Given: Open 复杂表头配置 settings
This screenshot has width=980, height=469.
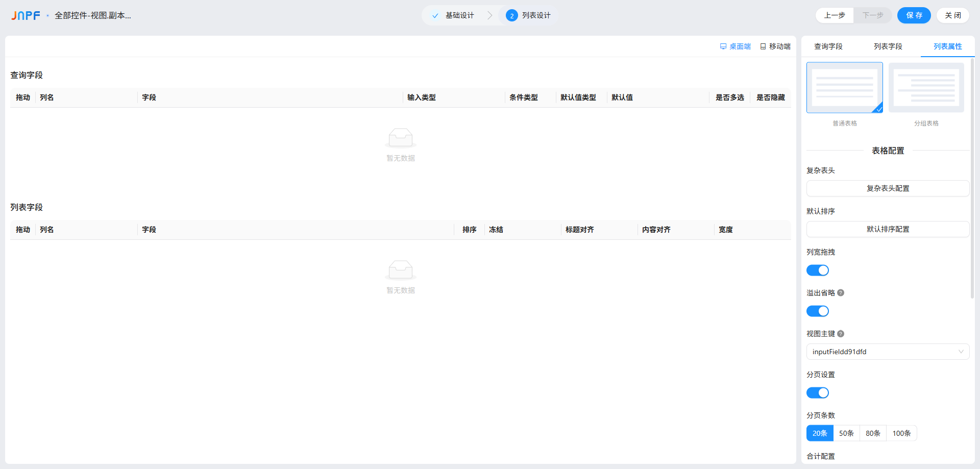Looking at the screenshot, I should point(887,188).
